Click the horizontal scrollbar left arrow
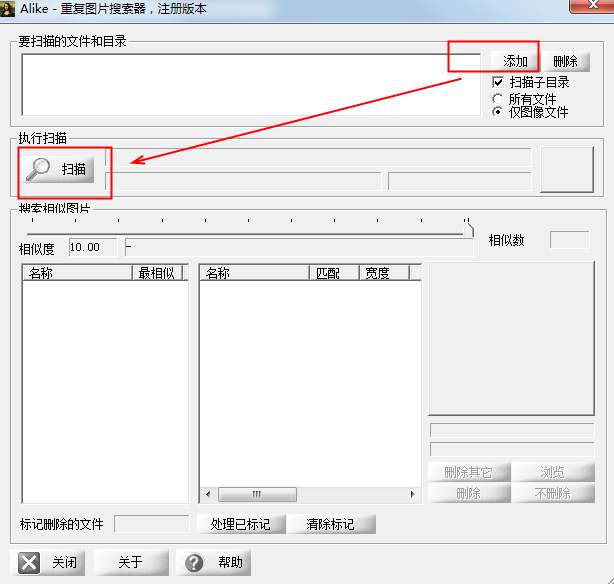614x584 pixels. click(208, 494)
